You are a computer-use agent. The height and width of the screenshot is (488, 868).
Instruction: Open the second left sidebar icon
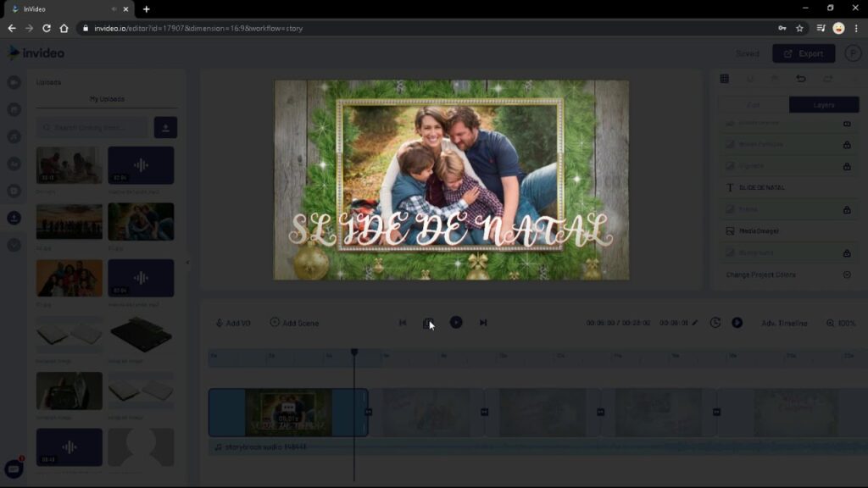[14, 109]
